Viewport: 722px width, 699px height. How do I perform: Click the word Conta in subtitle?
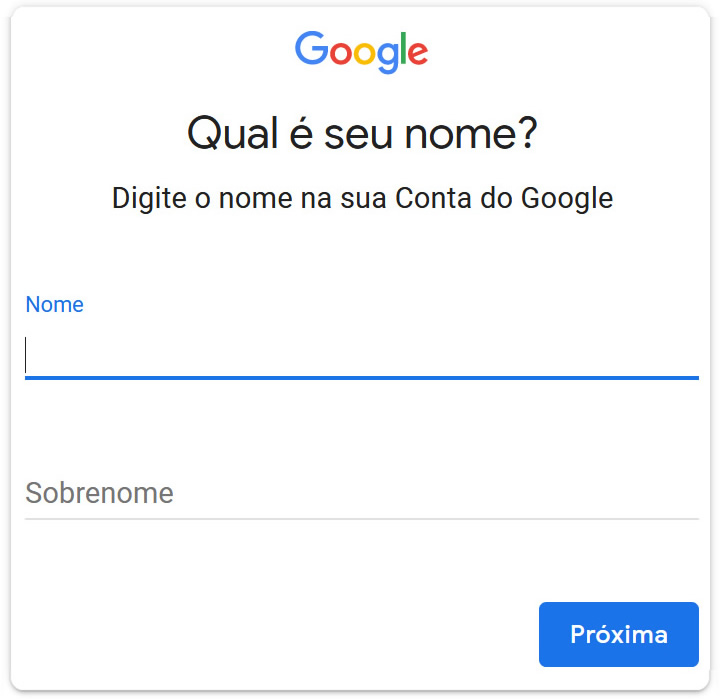point(433,198)
